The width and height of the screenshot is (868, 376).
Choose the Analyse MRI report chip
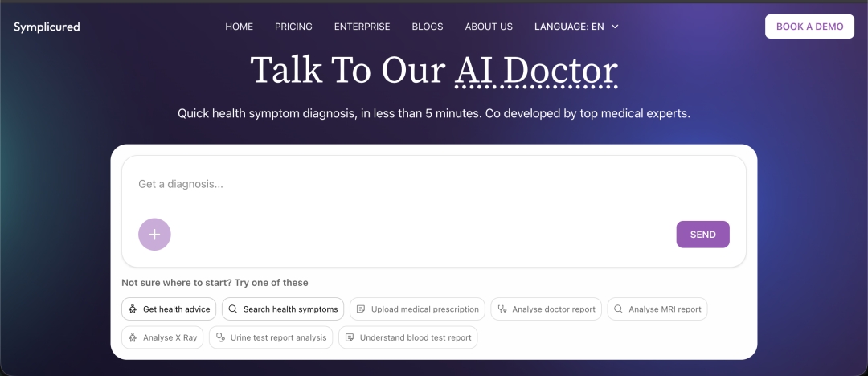click(657, 309)
